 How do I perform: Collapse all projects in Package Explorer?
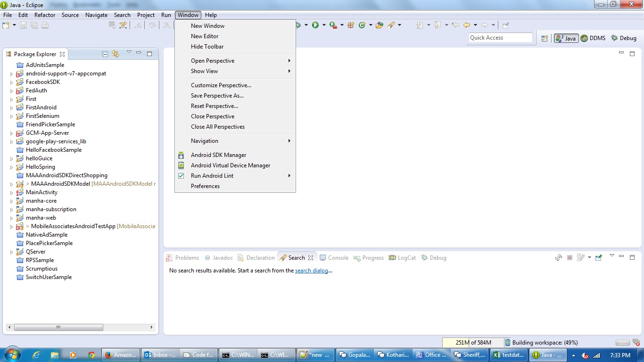tap(105, 54)
